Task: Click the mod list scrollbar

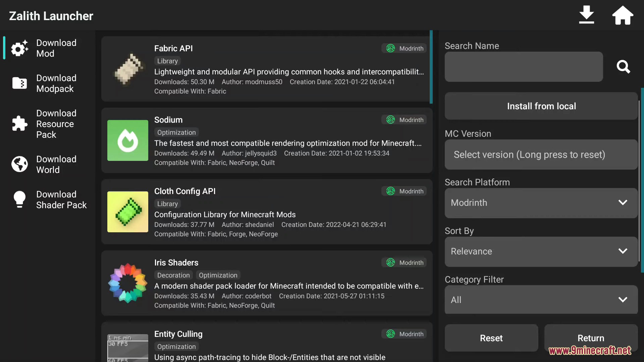Action: point(431,67)
